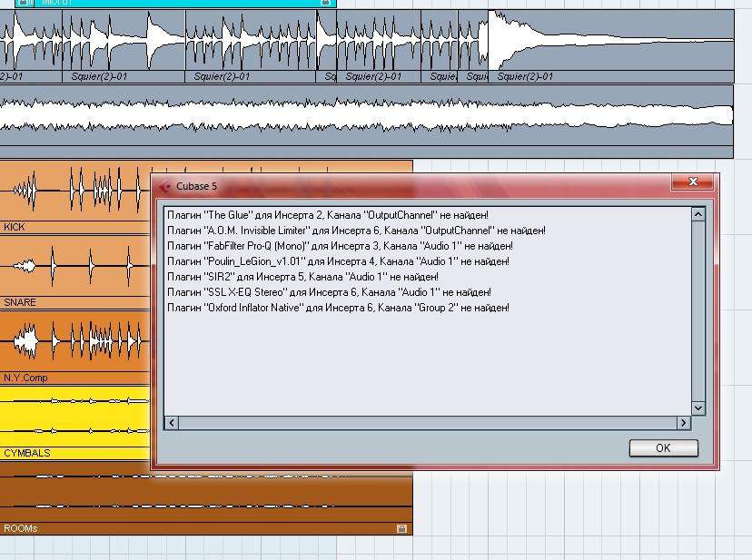This screenshot has height=560, width=752.
Task: Select "Poulin_LeGion_v1.01" missing message
Action: click(338, 261)
